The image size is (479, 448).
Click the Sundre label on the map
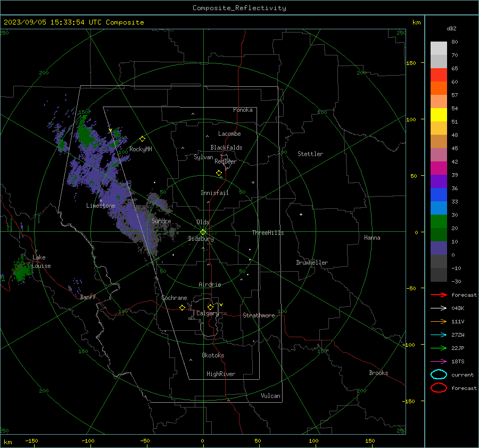pyautogui.click(x=161, y=221)
